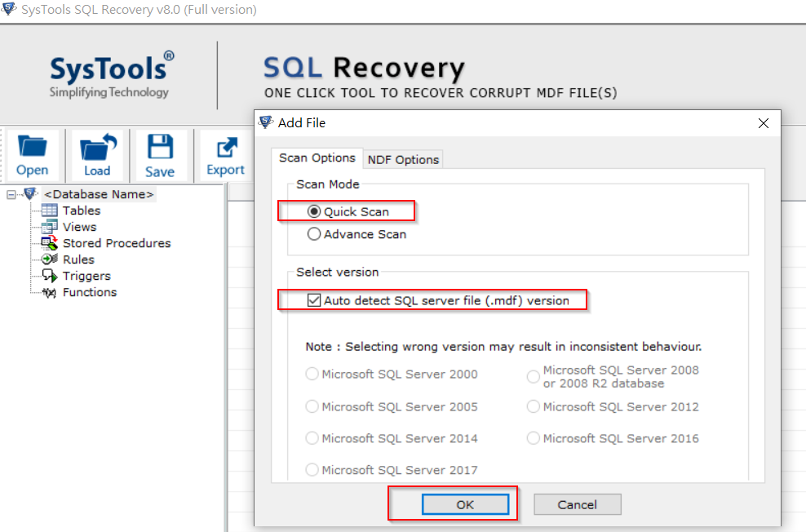Select the <Database Name> tree item

point(99,194)
